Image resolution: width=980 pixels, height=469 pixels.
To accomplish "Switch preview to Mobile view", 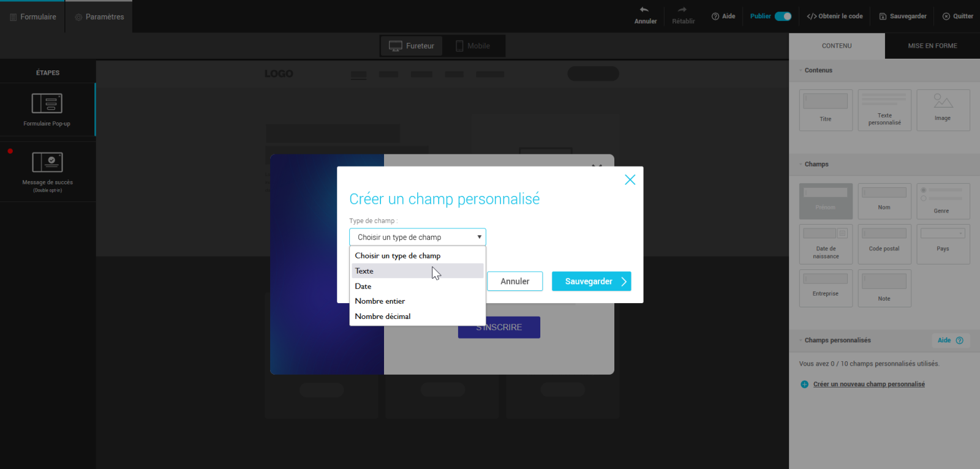I will (473, 46).
